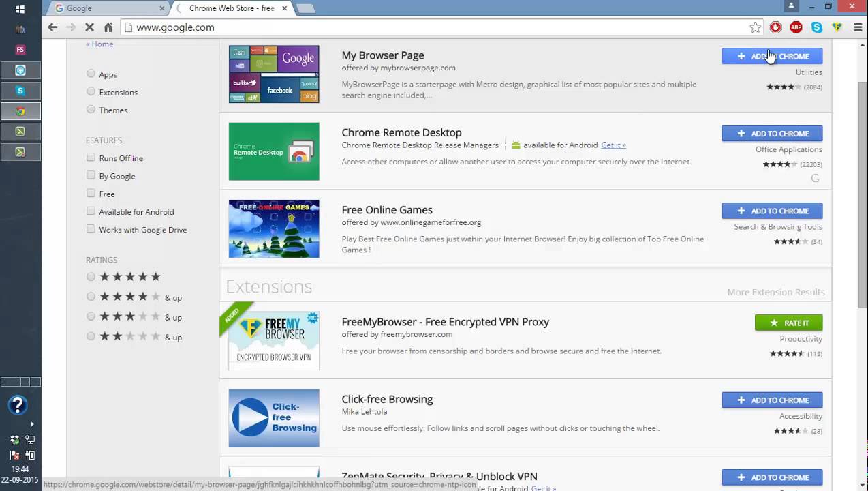The image size is (868, 491).
Task: Go back using the browser back arrow
Action: (x=52, y=27)
